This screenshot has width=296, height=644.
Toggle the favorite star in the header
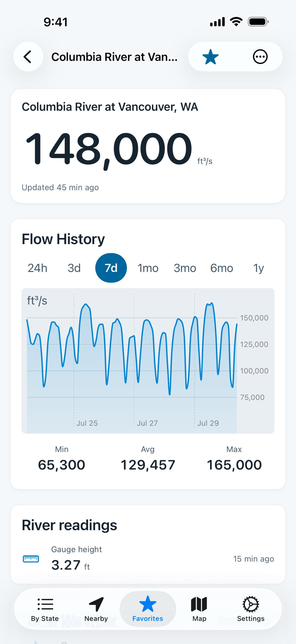click(x=210, y=57)
